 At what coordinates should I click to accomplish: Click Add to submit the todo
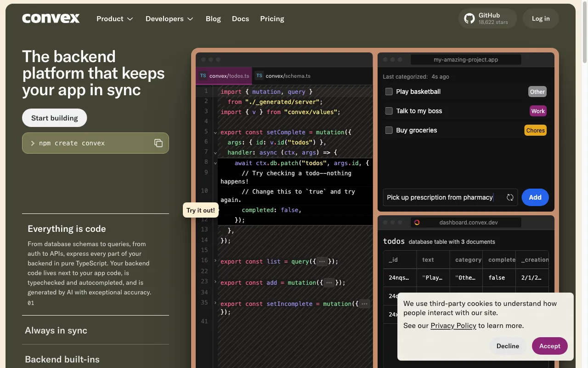535,197
